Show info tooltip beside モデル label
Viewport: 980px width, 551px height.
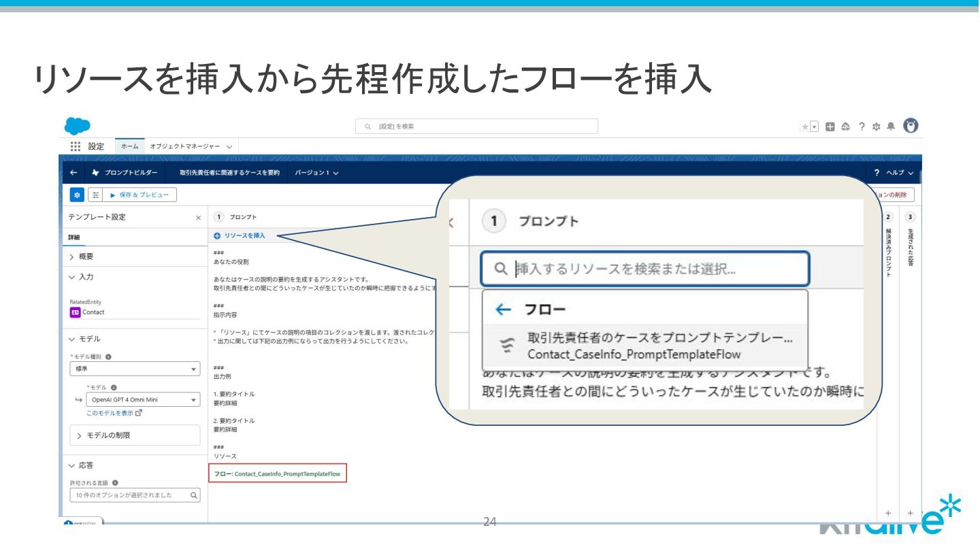(112, 387)
